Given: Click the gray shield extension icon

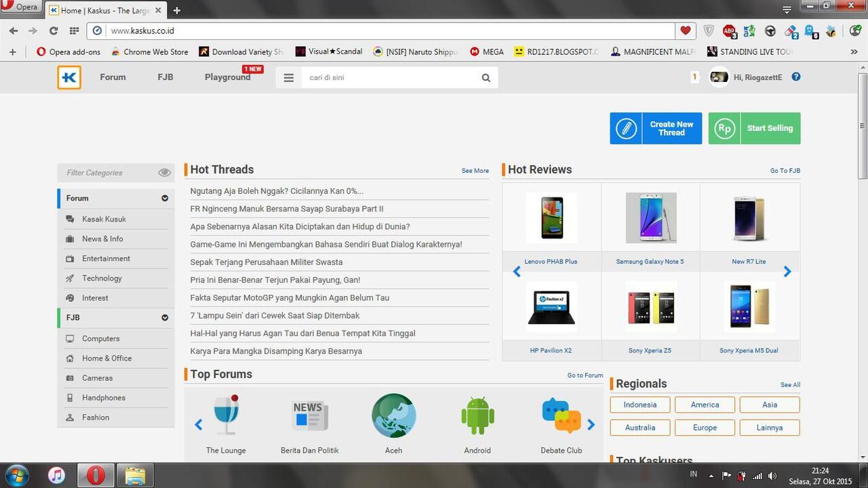Looking at the screenshot, I should click(709, 30).
